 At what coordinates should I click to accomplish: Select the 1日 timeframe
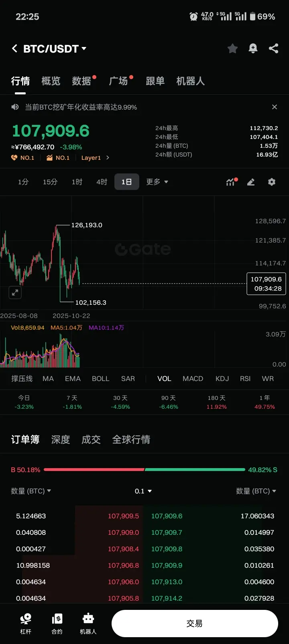pos(127,182)
